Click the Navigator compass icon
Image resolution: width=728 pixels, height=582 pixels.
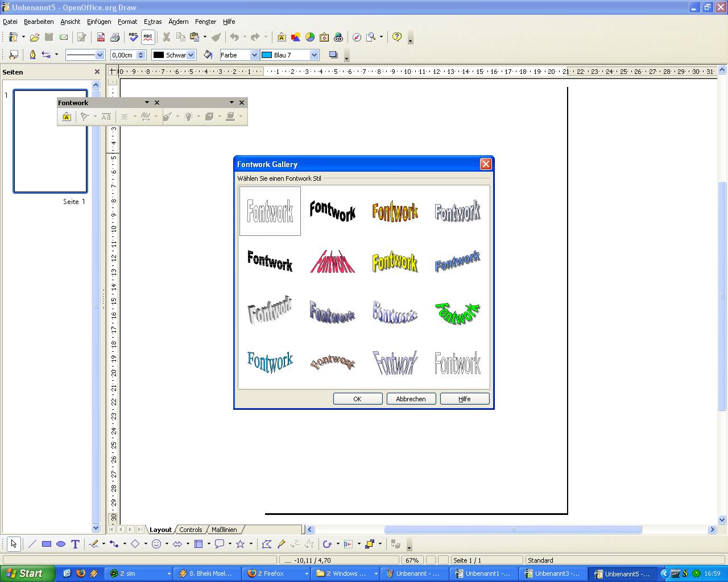point(357,38)
